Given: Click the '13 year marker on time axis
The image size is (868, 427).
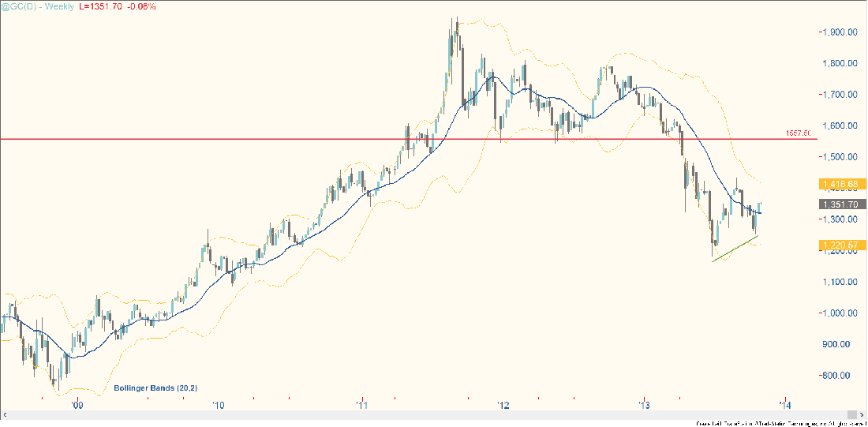Looking at the screenshot, I should click(x=644, y=406).
